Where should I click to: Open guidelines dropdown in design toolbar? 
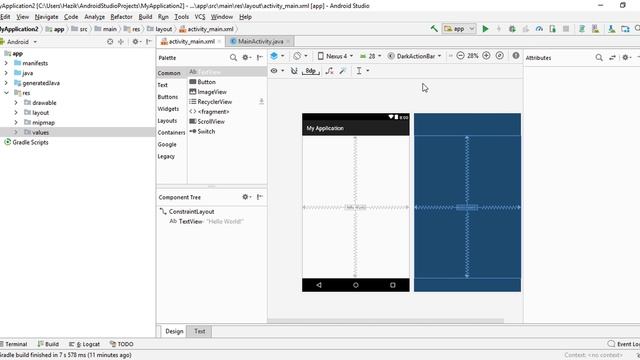[362, 71]
